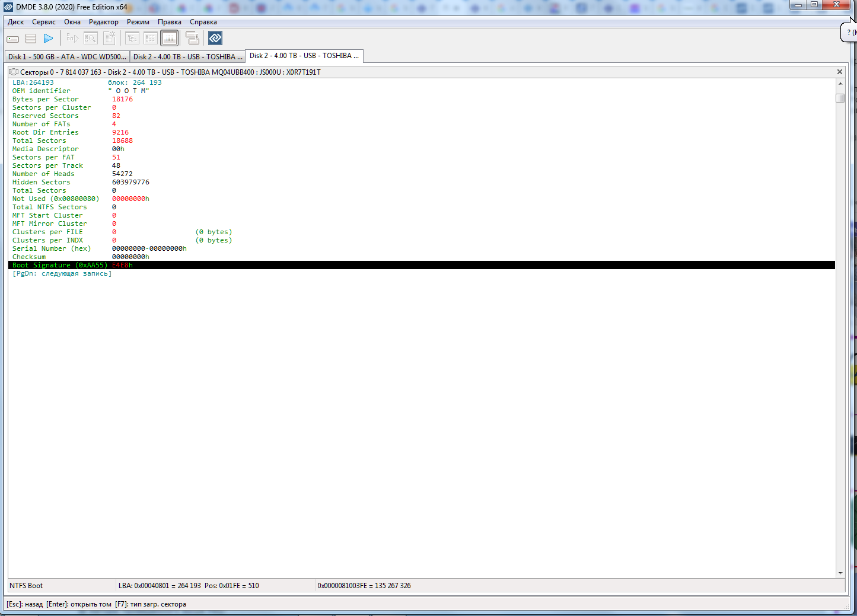
Task: Click the 'LBA:264193' text
Action: coord(33,83)
